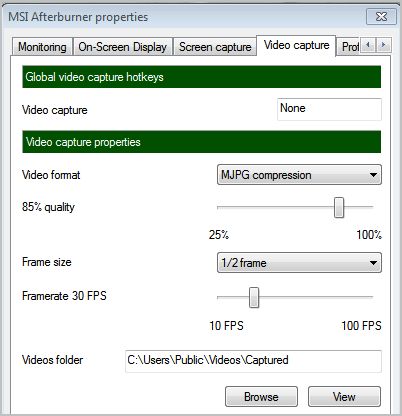402x416 pixels.
Task: Select the Video capture tab
Action: 296,45
